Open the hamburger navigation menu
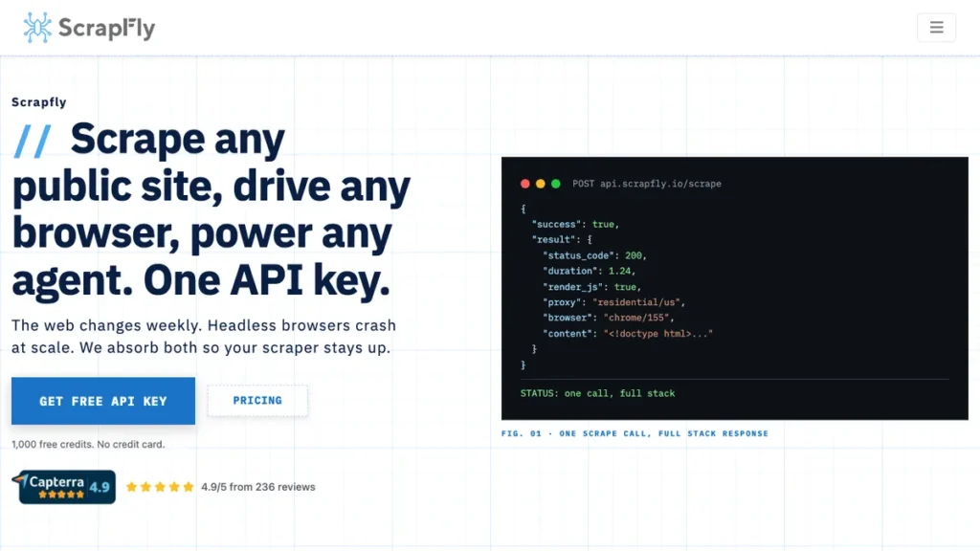The height and width of the screenshot is (551, 980). (936, 28)
